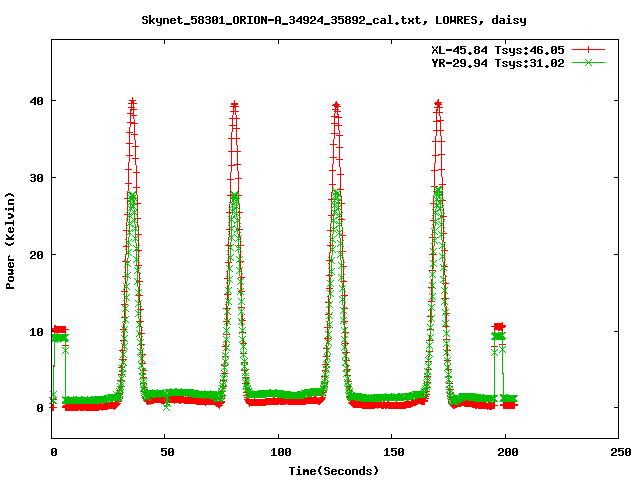Click the Time(Seconds) x-axis label
This screenshot has width=640, height=480.
coord(334,471)
